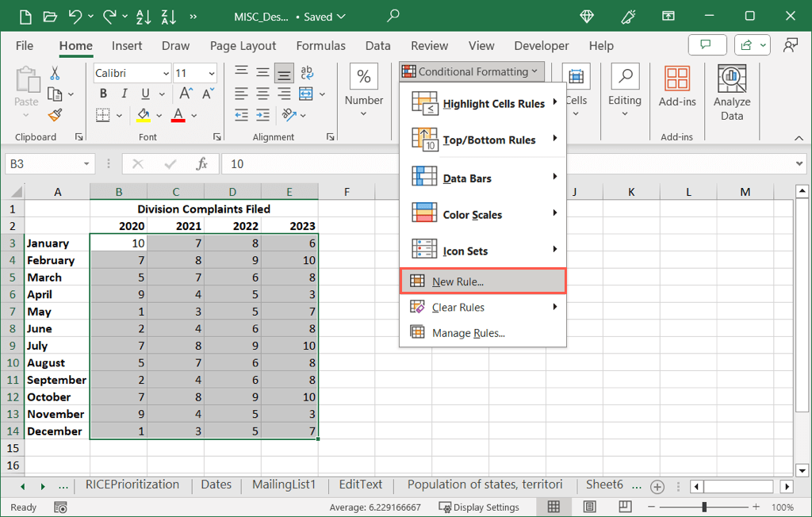This screenshot has height=517, width=812.
Task: Add a new sheet with the plus icon
Action: pos(657,486)
